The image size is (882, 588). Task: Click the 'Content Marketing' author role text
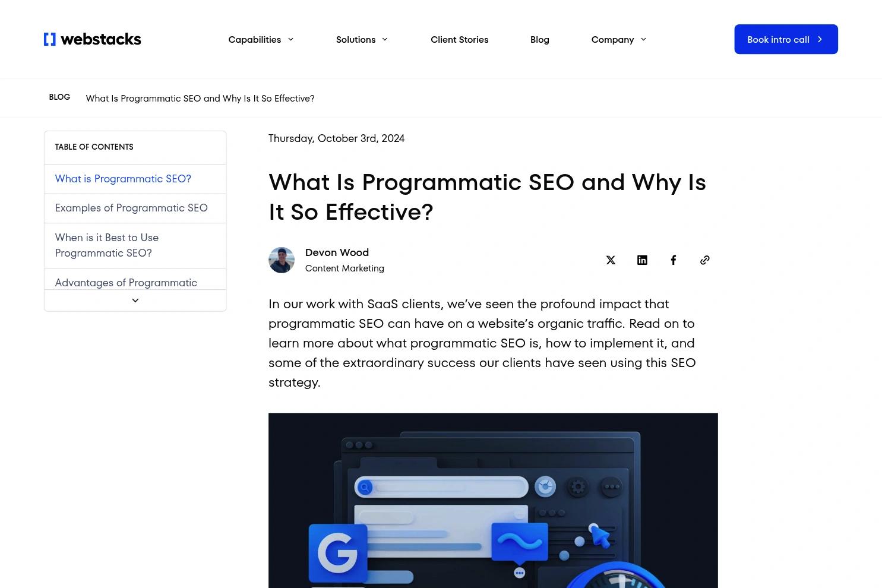(x=344, y=268)
